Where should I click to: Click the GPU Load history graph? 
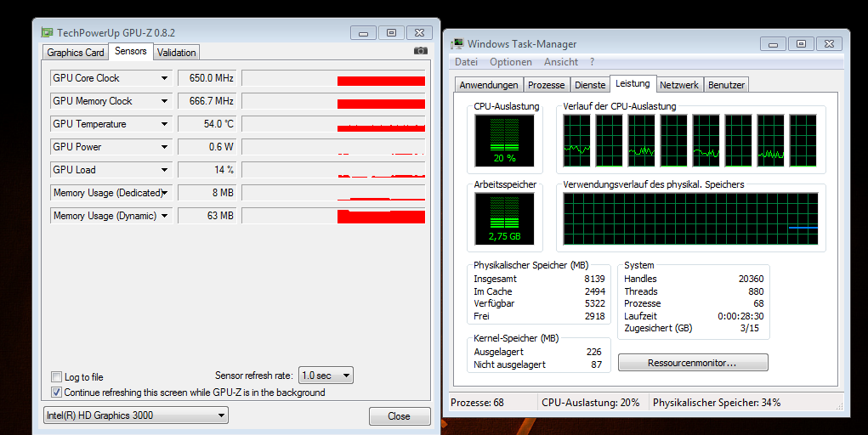pyautogui.click(x=334, y=170)
